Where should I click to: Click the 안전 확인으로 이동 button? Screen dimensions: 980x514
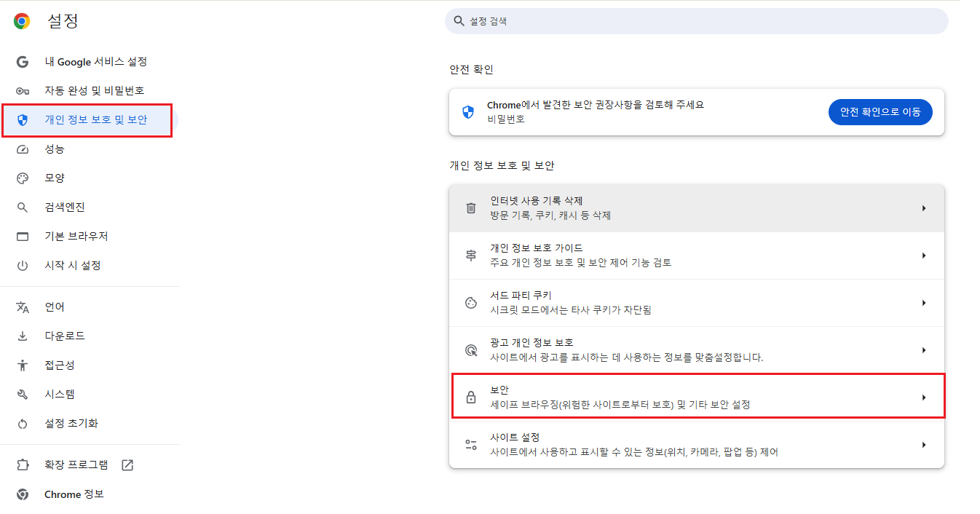pyautogui.click(x=880, y=112)
